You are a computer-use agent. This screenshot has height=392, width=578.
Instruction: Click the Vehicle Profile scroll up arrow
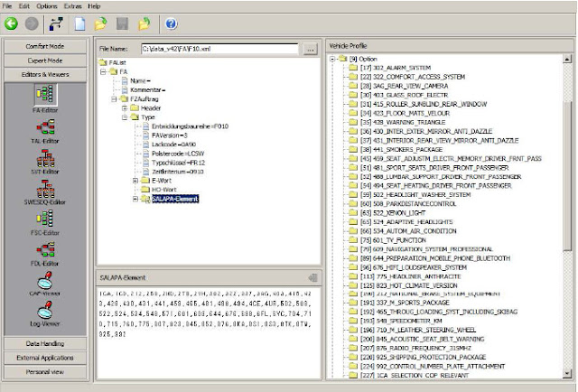tap(567, 59)
